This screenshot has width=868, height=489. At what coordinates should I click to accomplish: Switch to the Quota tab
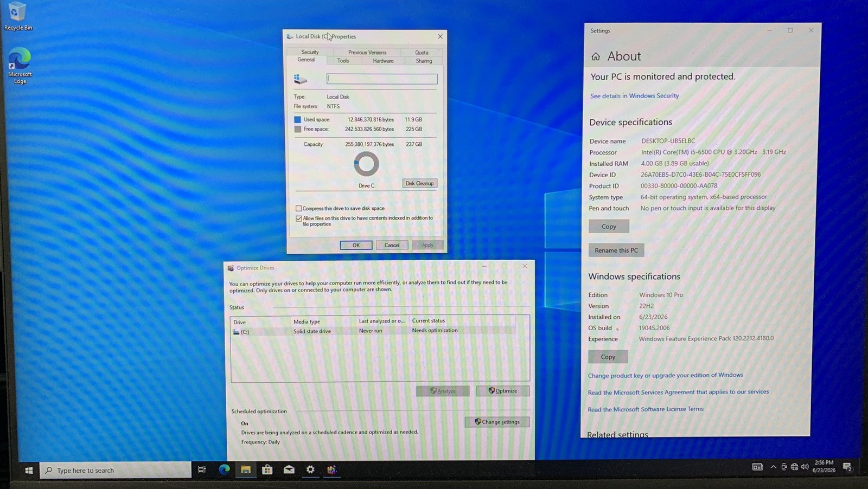[422, 53]
